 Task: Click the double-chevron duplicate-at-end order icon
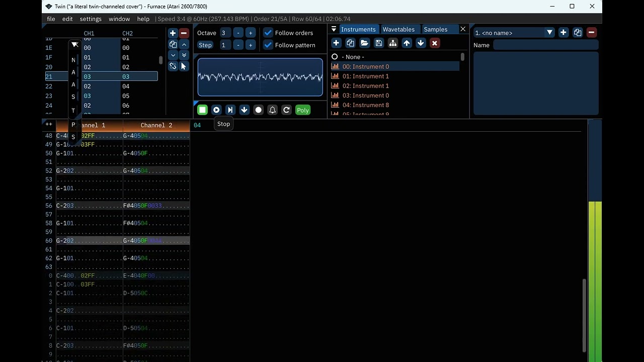tap(184, 55)
